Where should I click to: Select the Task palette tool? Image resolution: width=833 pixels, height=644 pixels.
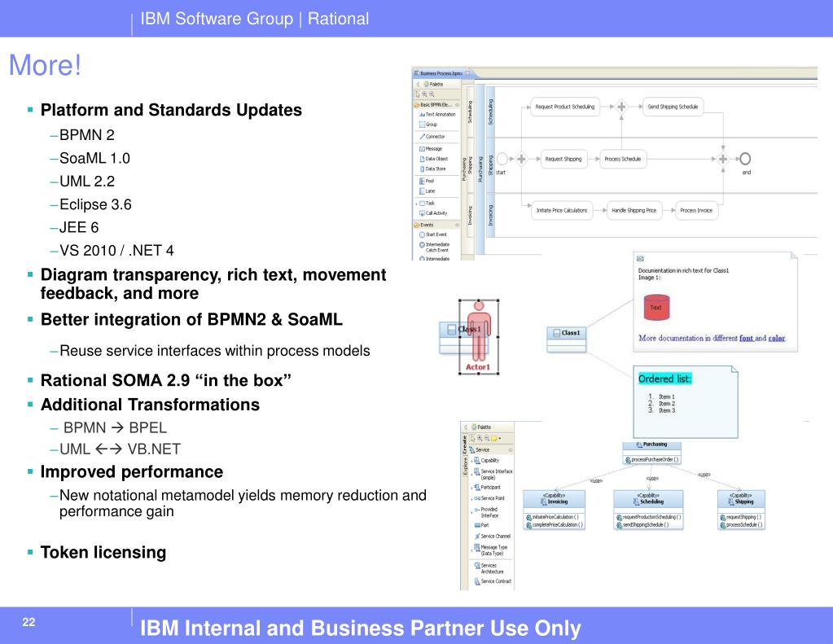click(427, 204)
